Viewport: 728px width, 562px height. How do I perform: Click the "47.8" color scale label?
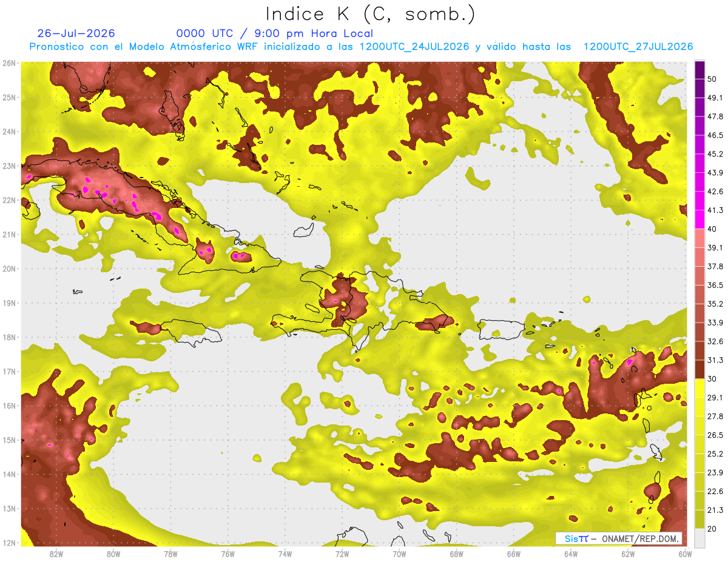[x=715, y=116]
